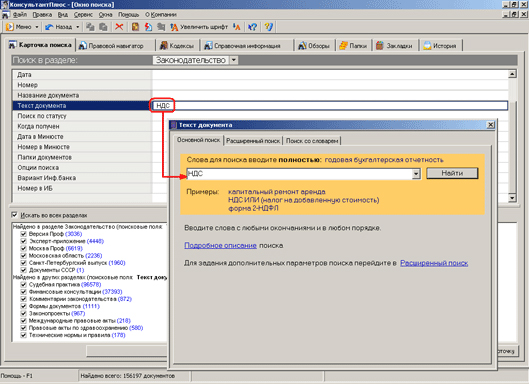
Task: Follow the Расширенный поиск link
Action: click(x=434, y=263)
